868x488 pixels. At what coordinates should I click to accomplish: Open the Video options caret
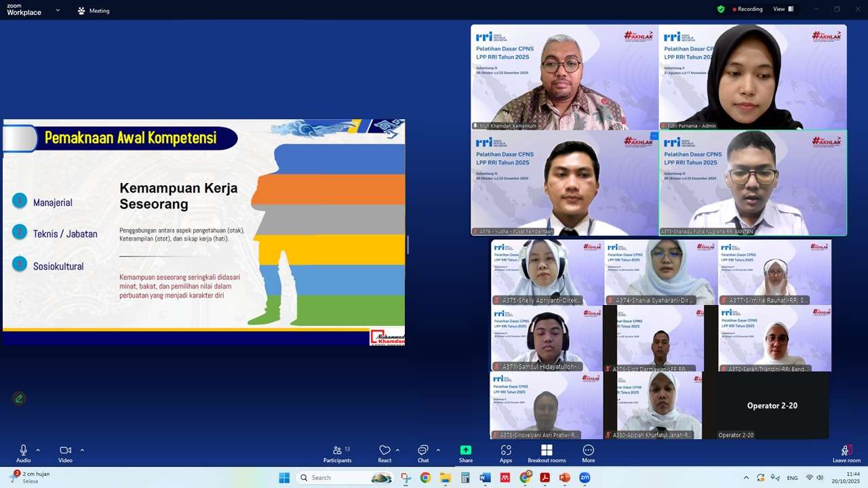click(82, 450)
